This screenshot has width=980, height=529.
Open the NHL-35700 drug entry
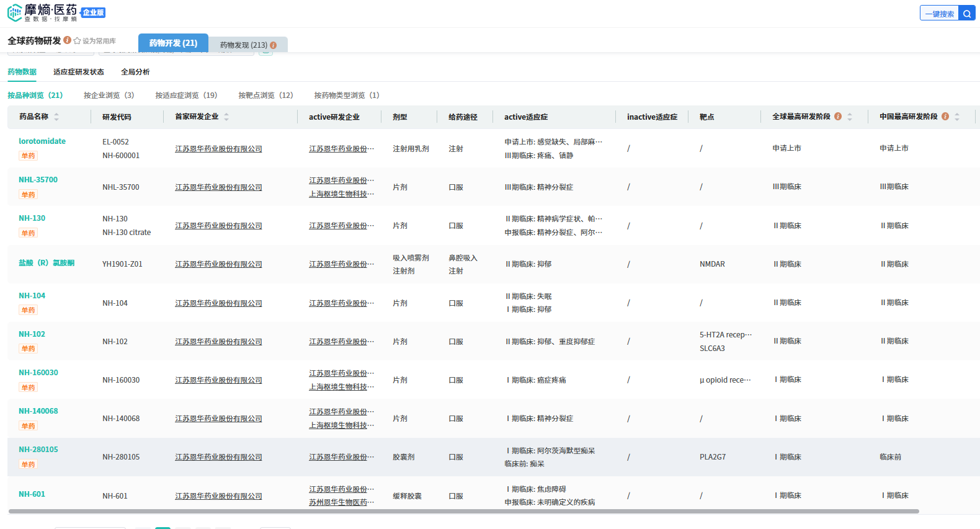tap(38, 180)
